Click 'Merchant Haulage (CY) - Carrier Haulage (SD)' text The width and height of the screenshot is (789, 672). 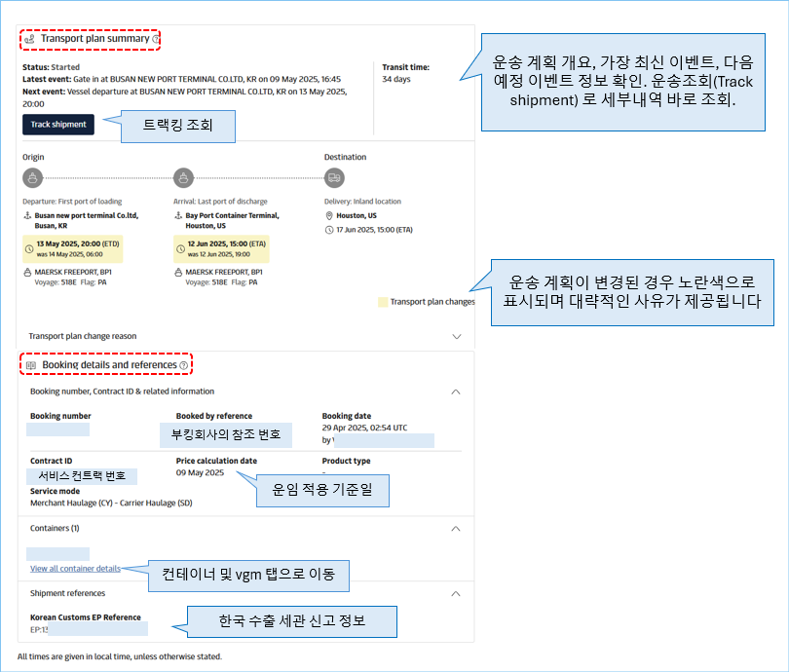point(111,503)
